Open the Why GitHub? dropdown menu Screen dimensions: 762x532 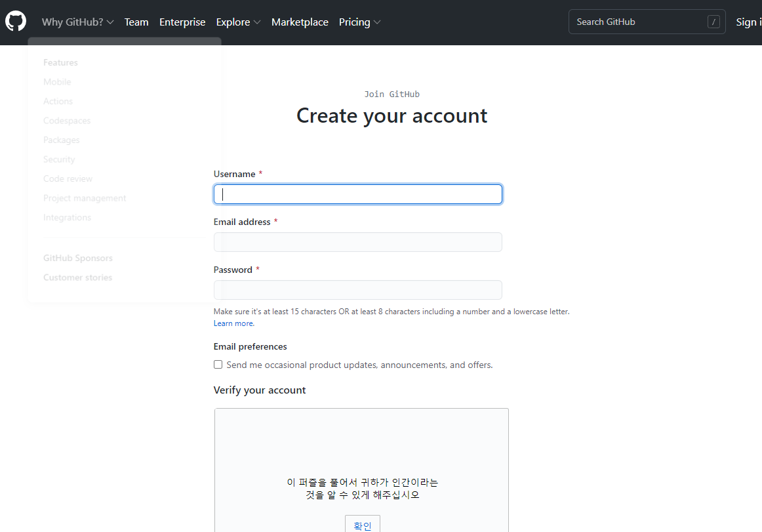(x=78, y=22)
